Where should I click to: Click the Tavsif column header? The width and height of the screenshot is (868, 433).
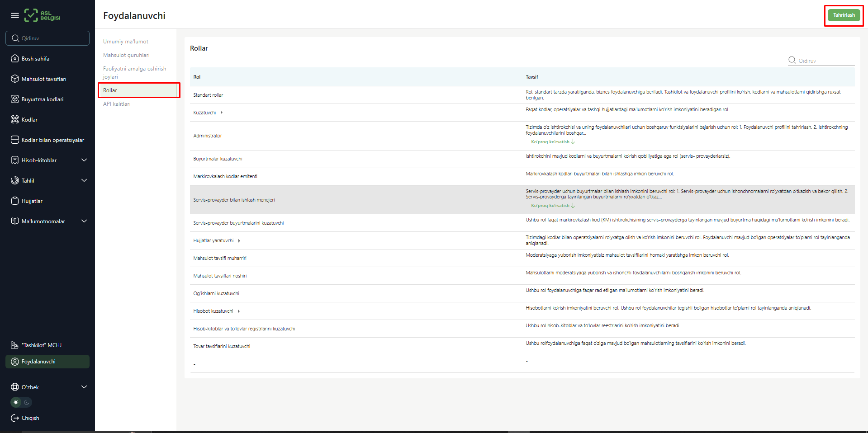pos(532,77)
